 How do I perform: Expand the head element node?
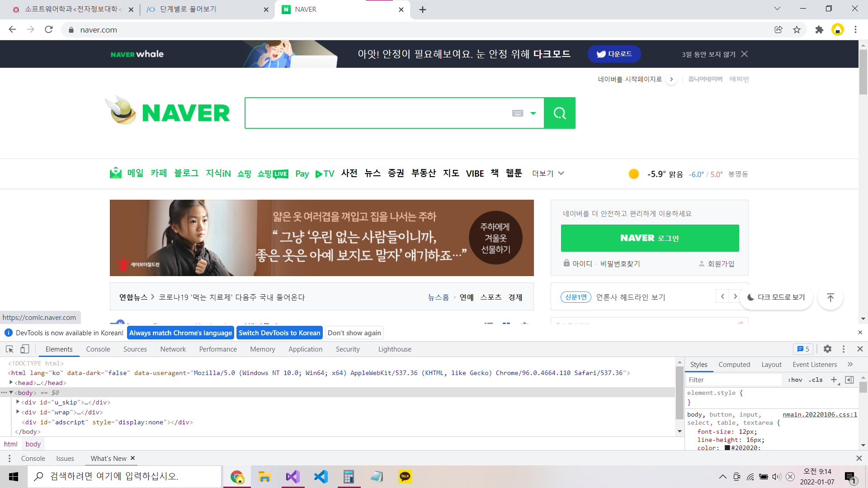click(x=11, y=383)
